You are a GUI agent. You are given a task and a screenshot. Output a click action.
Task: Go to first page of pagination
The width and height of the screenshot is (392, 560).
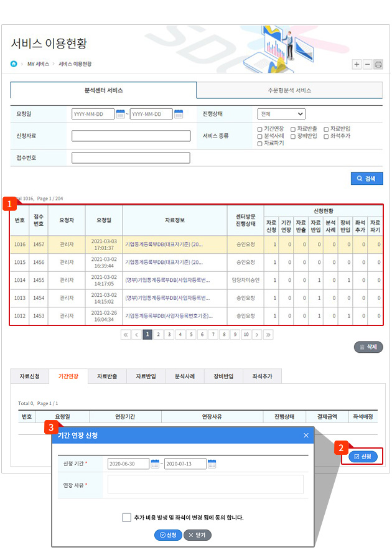(125, 335)
